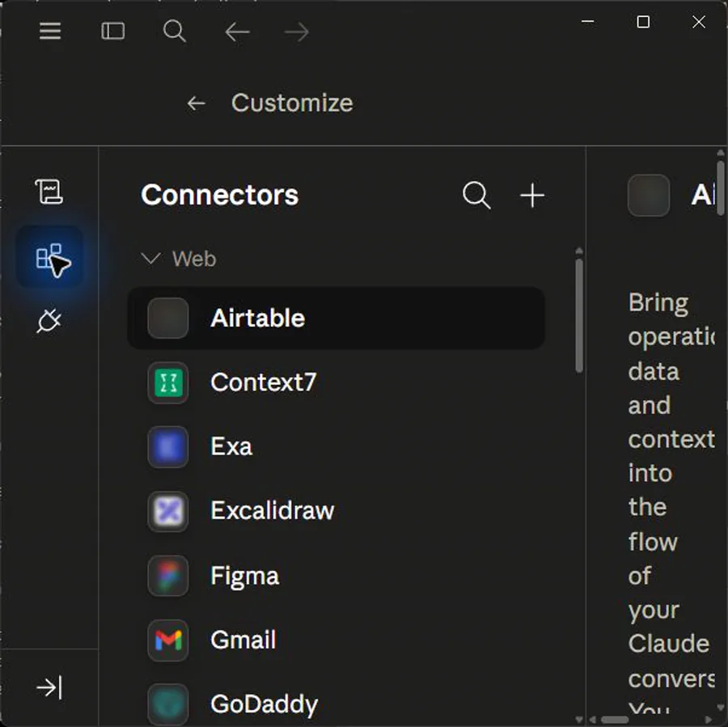
Task: Go forward with the title bar forward arrow
Action: [x=297, y=32]
